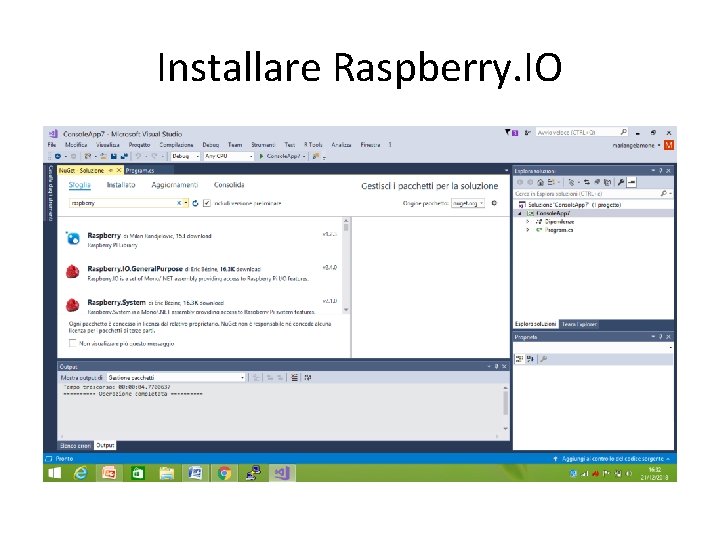Click the Solution Explorer search field

pyautogui.click(x=593, y=194)
